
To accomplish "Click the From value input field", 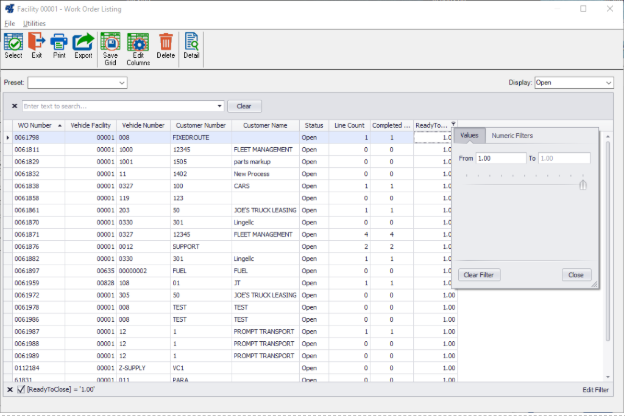I will point(500,158).
